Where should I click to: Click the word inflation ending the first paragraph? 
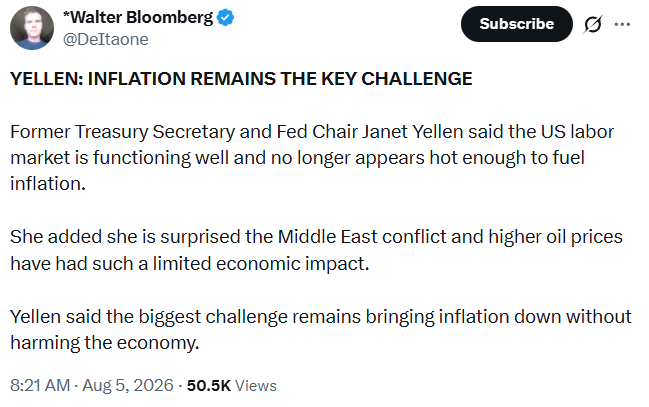coord(48,183)
